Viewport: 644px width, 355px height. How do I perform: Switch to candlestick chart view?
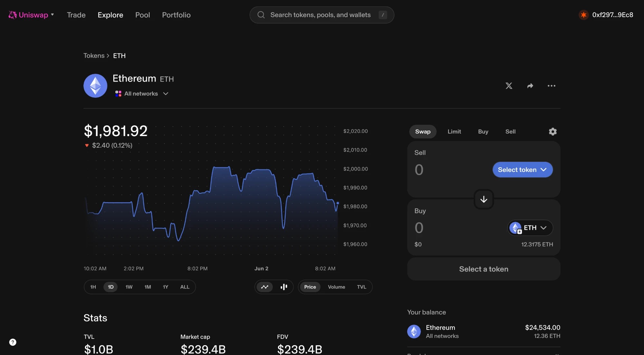[x=284, y=287]
